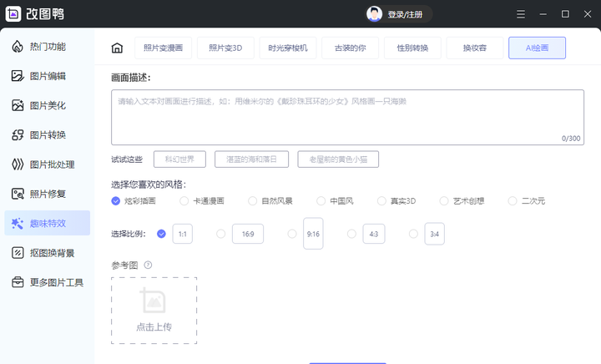Screen dimensions: 601x364
Task: Click the 图片美化 sidebar icon
Action: click(x=18, y=105)
